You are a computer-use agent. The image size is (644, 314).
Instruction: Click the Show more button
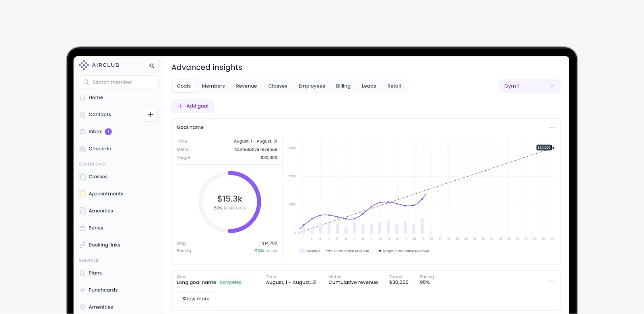196,299
